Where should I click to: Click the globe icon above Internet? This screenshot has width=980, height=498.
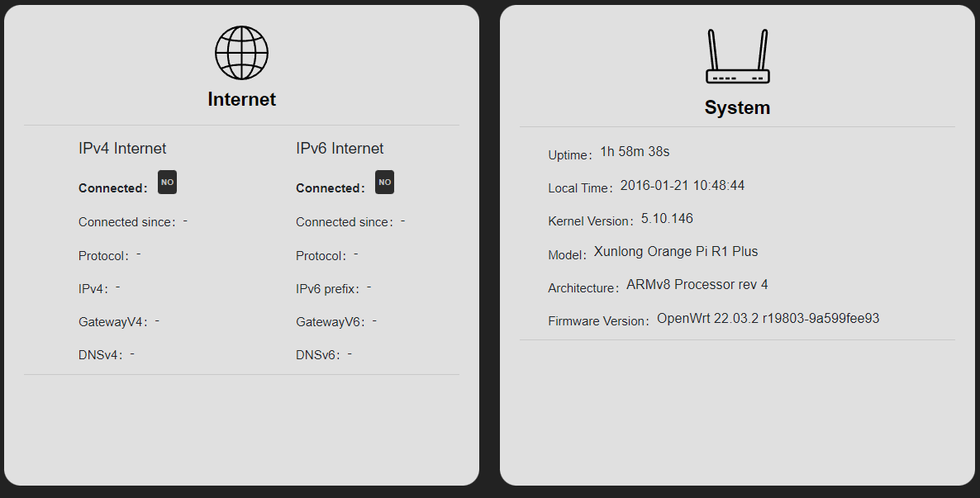pyautogui.click(x=242, y=53)
